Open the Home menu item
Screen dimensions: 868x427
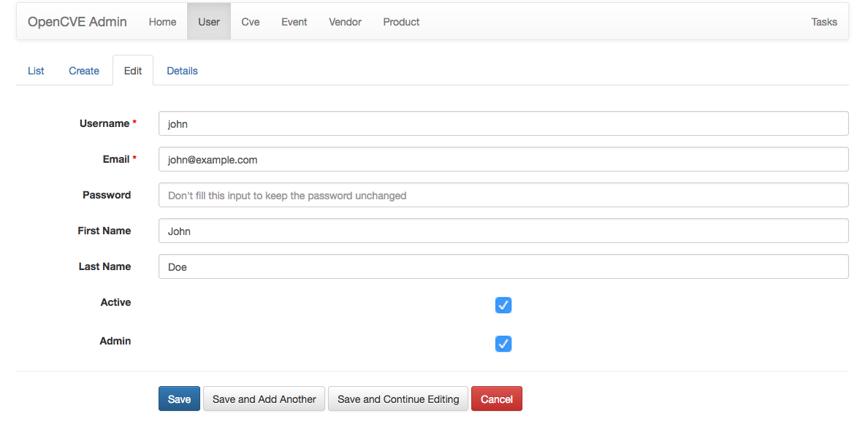pyautogui.click(x=162, y=22)
